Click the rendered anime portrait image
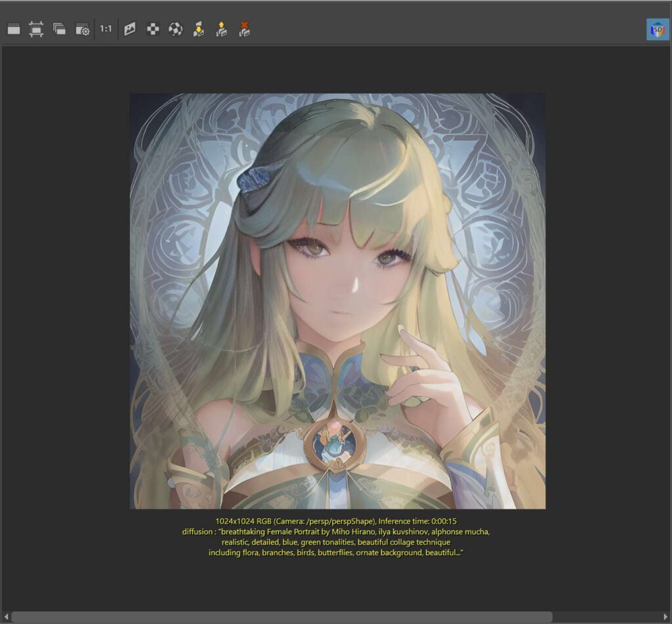Image resolution: width=672 pixels, height=624 pixels. click(x=338, y=301)
